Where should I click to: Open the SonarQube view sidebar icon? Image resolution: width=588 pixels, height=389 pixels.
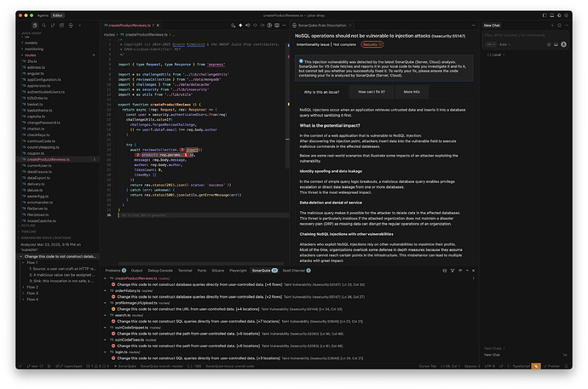(x=71, y=26)
